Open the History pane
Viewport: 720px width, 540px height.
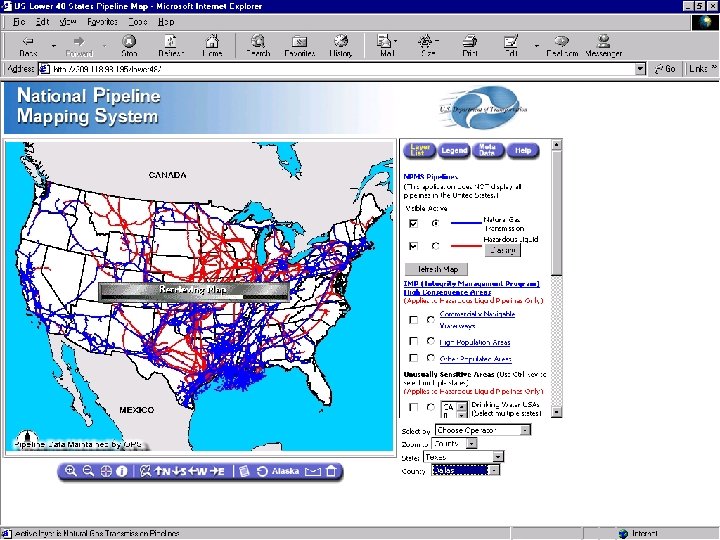tap(341, 45)
